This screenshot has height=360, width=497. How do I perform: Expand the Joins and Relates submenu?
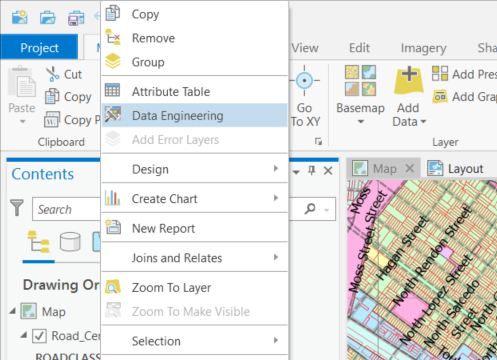(195, 258)
